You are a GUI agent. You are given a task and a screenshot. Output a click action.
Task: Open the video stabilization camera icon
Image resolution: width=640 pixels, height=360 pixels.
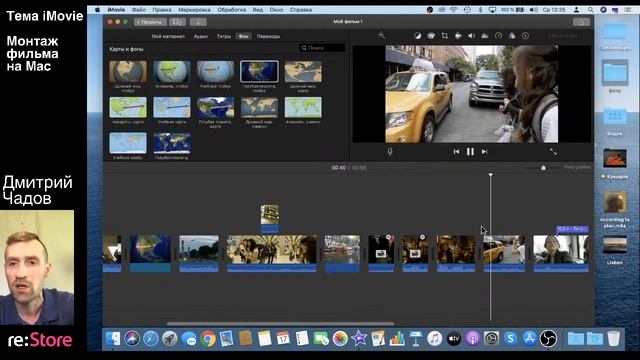pos(458,36)
